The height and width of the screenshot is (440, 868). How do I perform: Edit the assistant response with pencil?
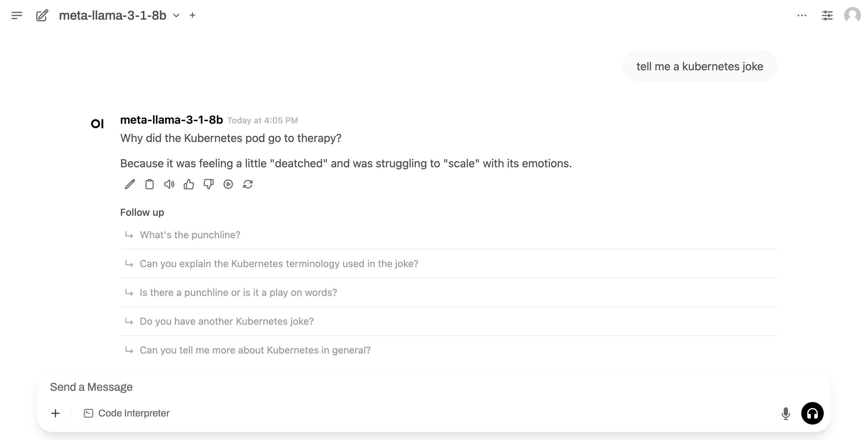point(130,184)
